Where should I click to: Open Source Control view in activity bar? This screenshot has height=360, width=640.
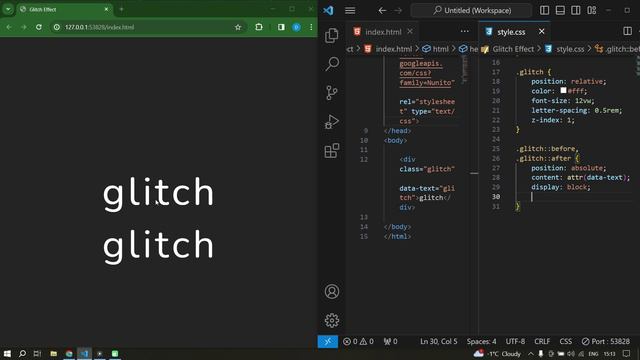coord(331,93)
